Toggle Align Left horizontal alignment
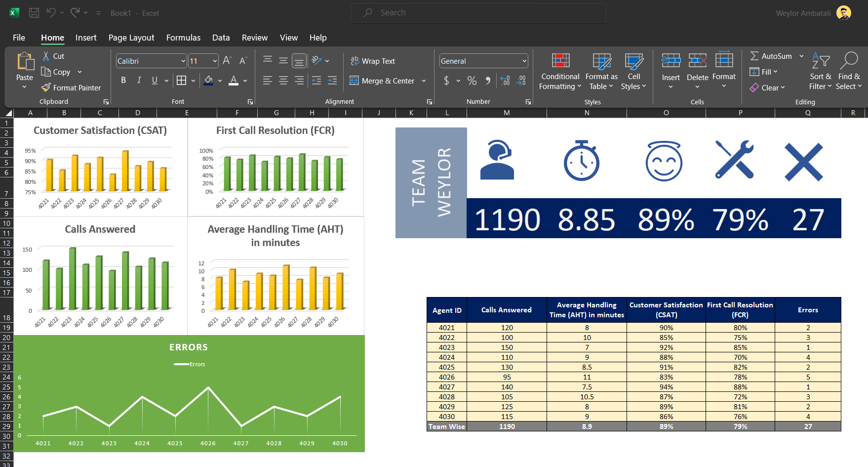The height and width of the screenshot is (467, 868). pyautogui.click(x=268, y=80)
